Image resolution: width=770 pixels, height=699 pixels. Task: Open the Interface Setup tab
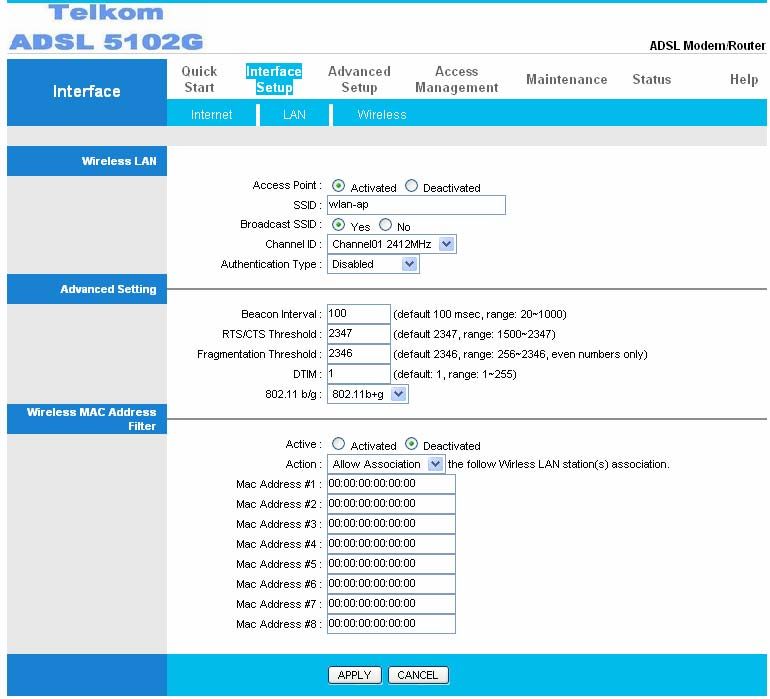[274, 80]
